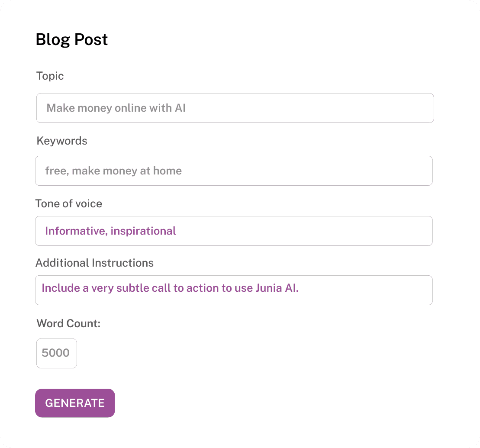Click the Word Count label

[x=68, y=323]
